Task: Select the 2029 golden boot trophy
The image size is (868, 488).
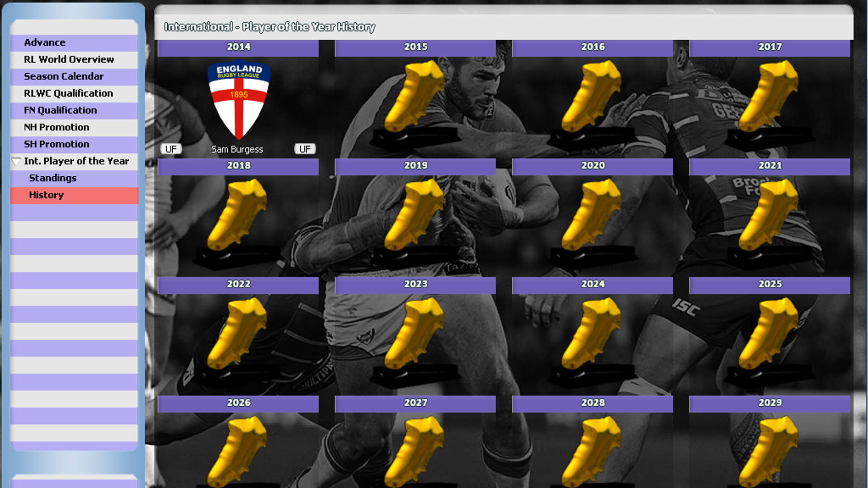Action: (770, 452)
